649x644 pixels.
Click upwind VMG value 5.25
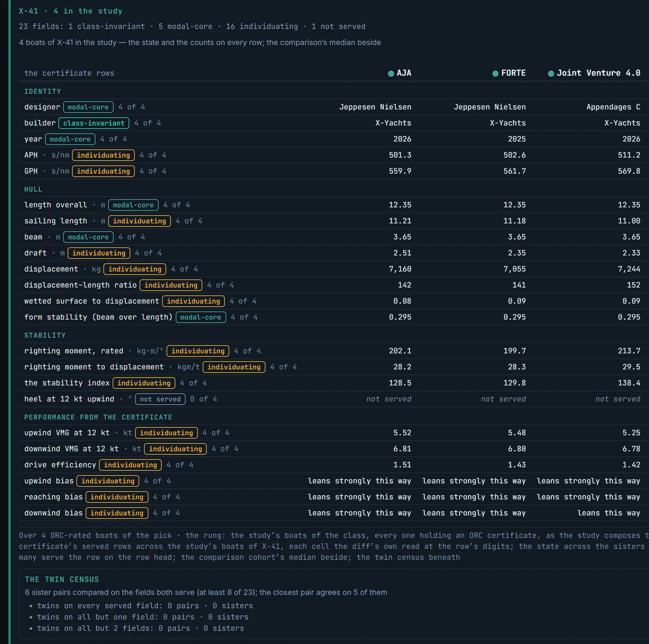632,433
